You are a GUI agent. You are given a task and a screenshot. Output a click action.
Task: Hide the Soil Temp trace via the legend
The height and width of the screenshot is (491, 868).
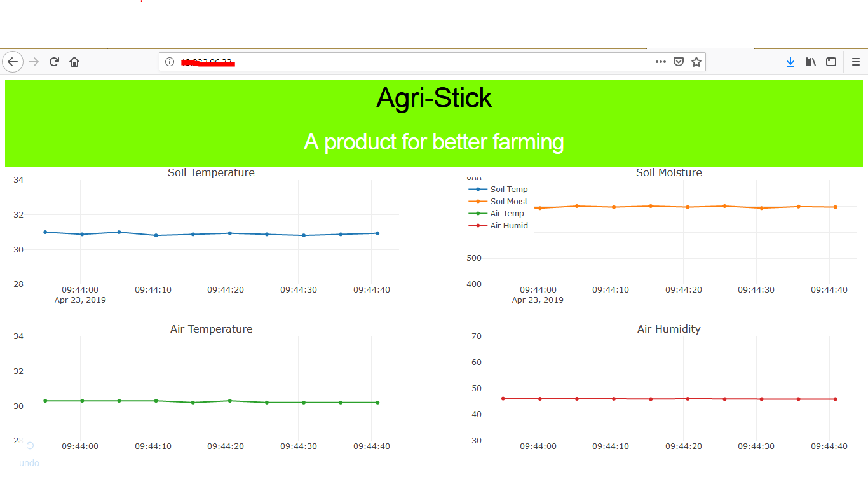point(508,189)
